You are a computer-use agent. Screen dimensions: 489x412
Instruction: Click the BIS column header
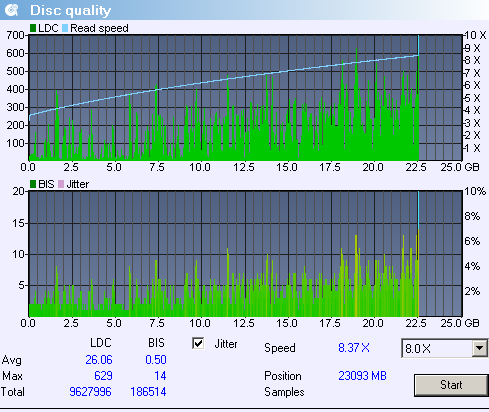(156, 343)
